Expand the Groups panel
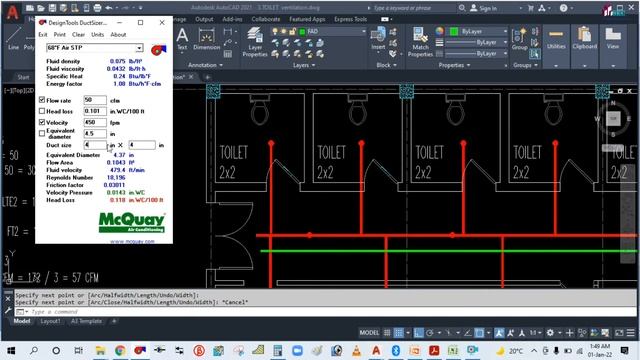The image size is (640, 360). [525, 65]
